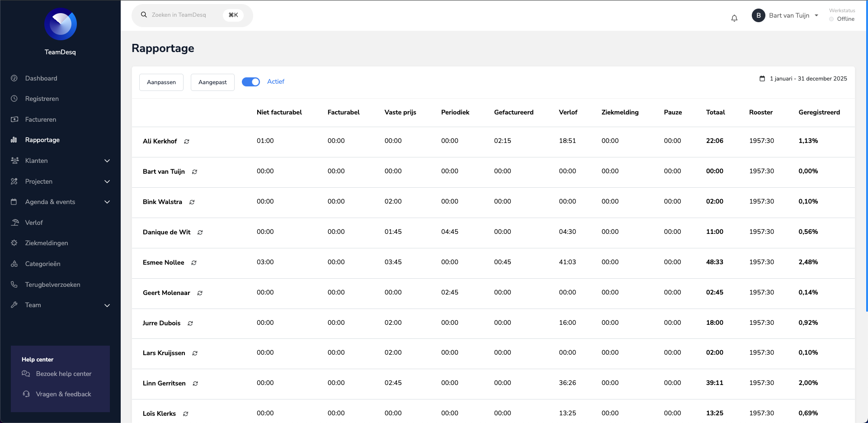Click refresh icon next to Ali Kerkhof
The width and height of the screenshot is (868, 423).
pyautogui.click(x=187, y=142)
